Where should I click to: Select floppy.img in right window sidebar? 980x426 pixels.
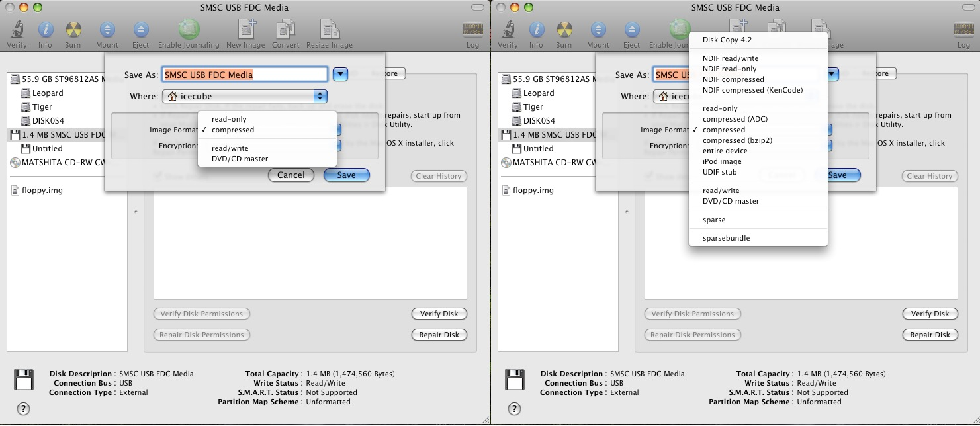point(528,191)
